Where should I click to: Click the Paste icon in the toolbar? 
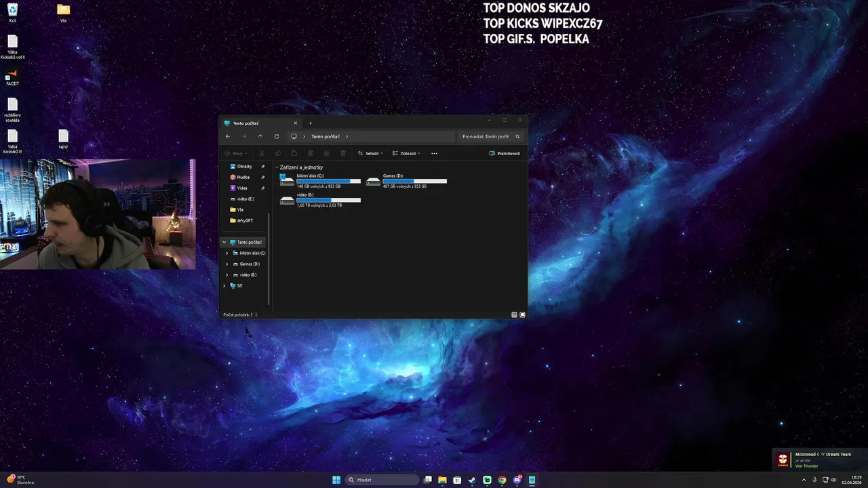click(294, 153)
